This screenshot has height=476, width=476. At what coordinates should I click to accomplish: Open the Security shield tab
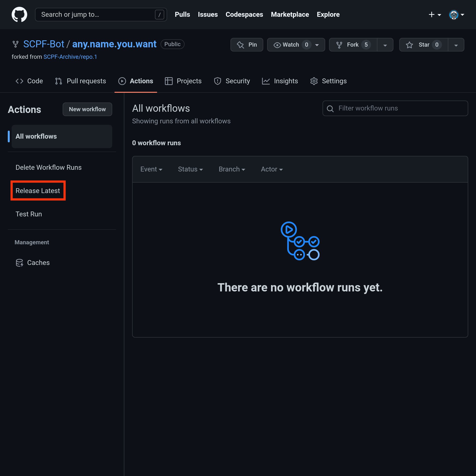pyautogui.click(x=232, y=81)
